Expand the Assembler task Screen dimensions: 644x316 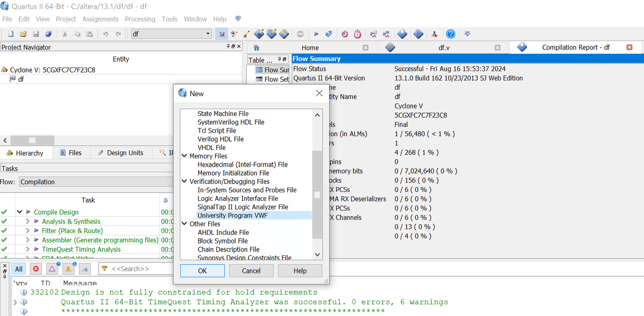(x=28, y=240)
